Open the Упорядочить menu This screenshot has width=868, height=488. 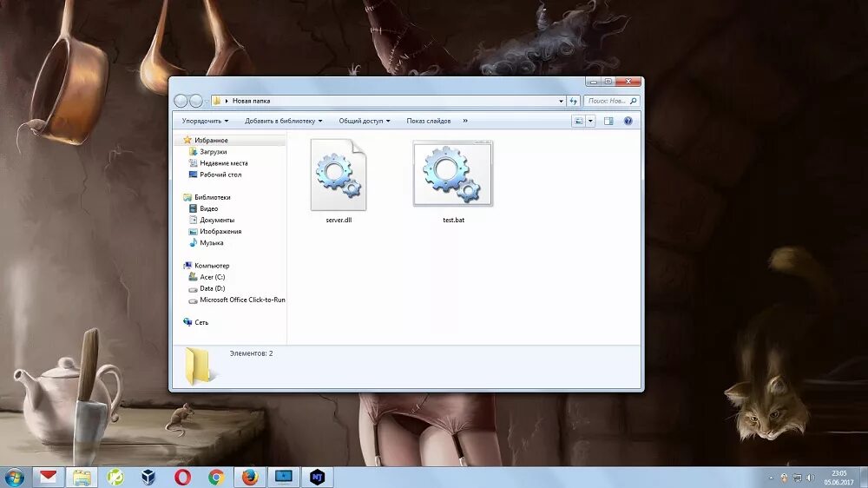205,121
